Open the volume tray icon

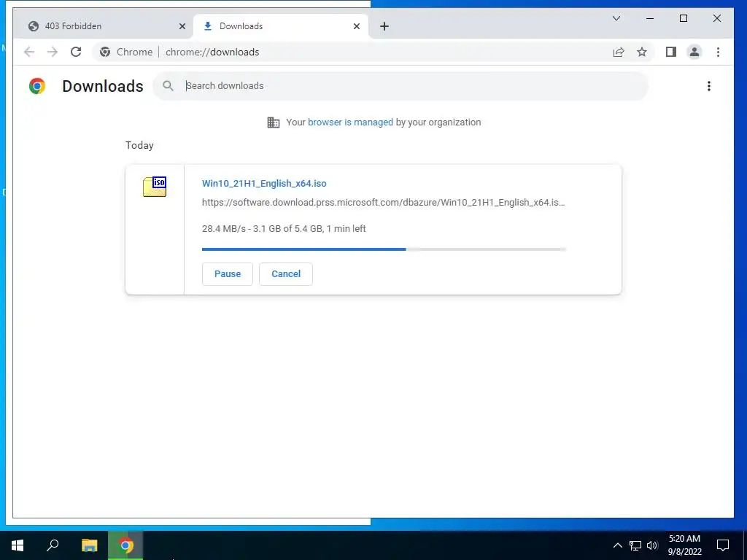[652, 545]
